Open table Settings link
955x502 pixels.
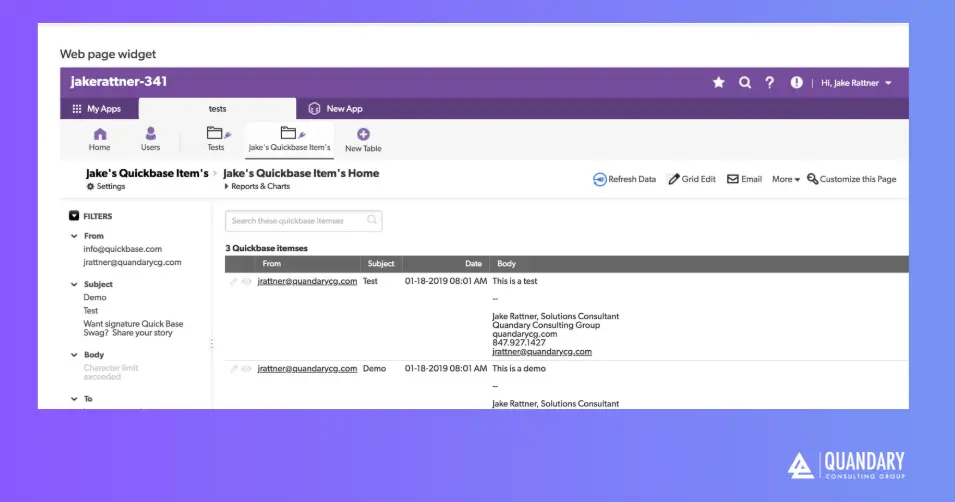[106, 186]
